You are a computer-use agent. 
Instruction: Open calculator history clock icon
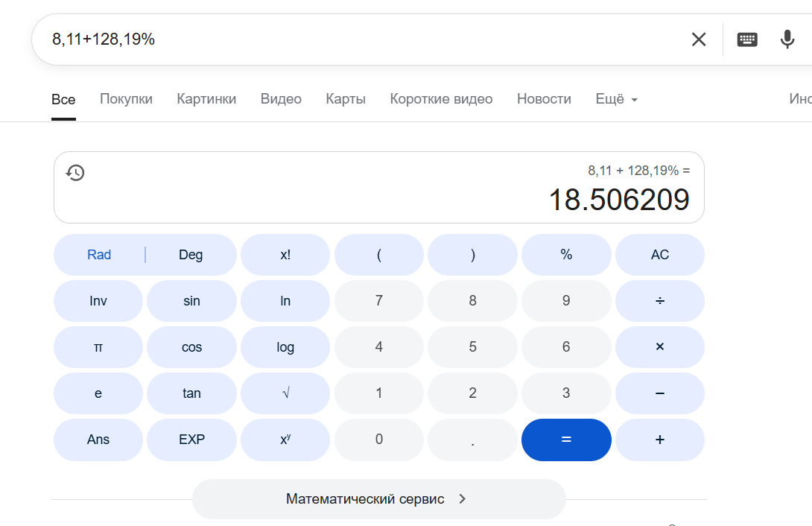point(75,172)
